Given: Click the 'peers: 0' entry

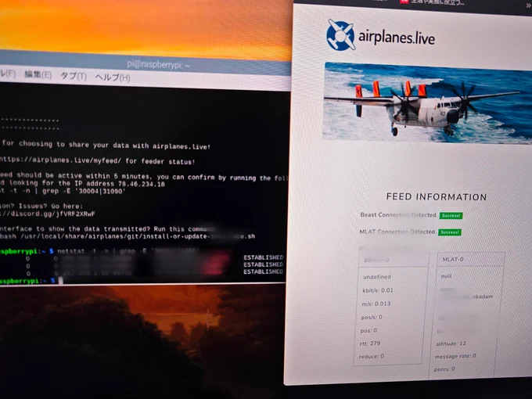Looking at the screenshot, I should click(444, 369).
